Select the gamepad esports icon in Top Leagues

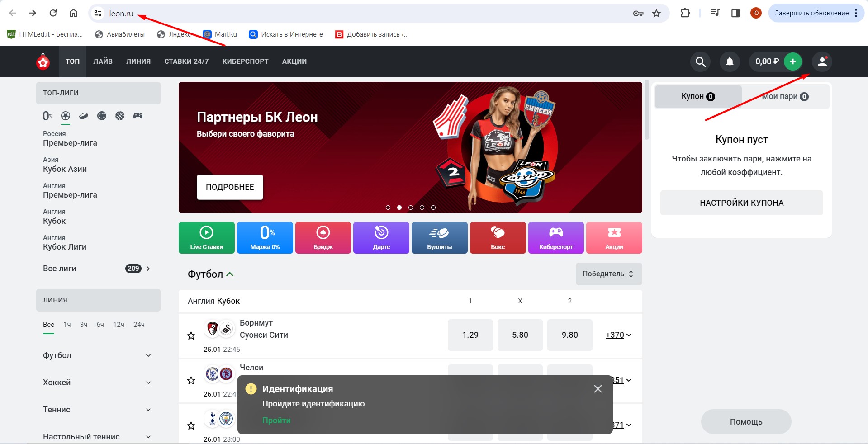[138, 116]
